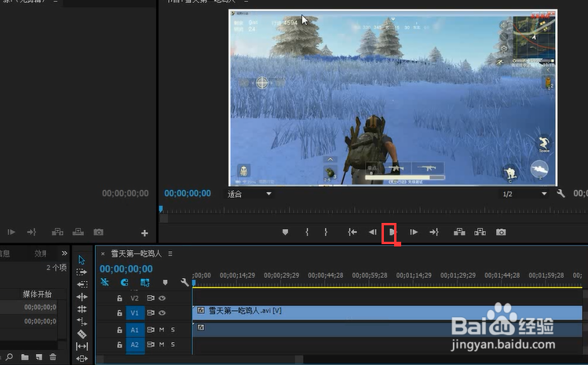
Task: Select the Slide tool
Action: tap(82, 359)
